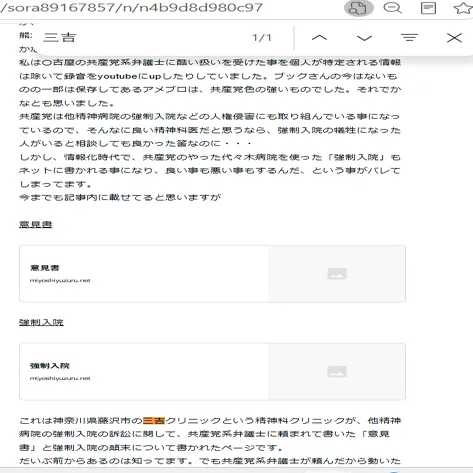Image resolution: width=473 pixels, height=473 pixels.
Task: Open the reader view icon in address bar
Action: pyautogui.click(x=428, y=8)
